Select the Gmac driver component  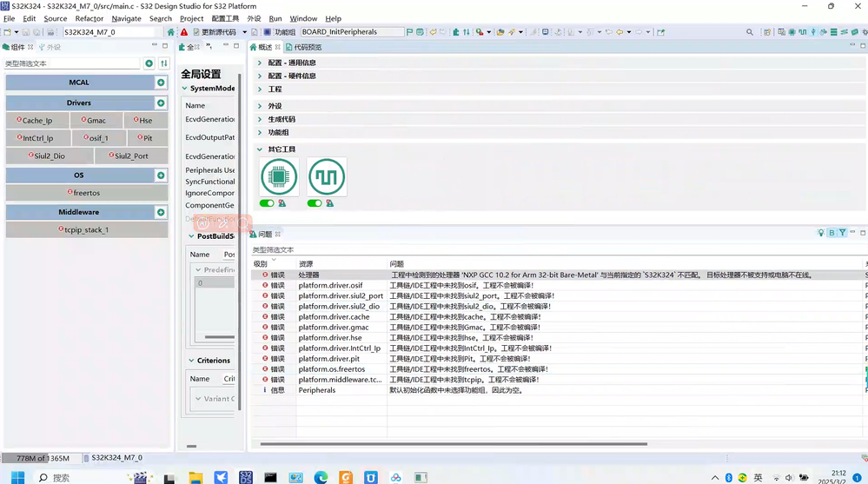[96, 120]
